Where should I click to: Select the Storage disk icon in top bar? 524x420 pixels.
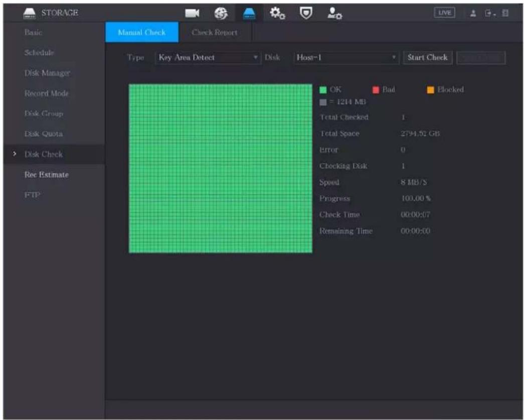pos(249,14)
